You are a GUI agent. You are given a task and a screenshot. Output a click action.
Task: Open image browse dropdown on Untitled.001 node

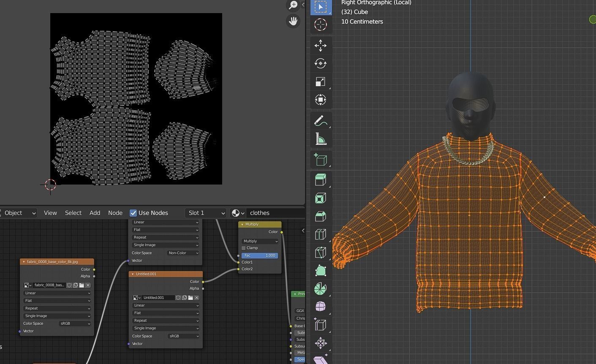[137, 298]
